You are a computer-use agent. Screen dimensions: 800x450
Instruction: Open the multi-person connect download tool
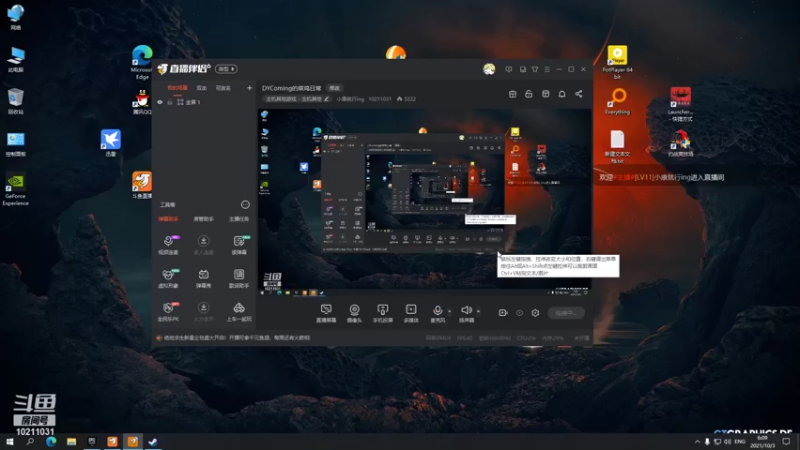pyautogui.click(x=203, y=245)
